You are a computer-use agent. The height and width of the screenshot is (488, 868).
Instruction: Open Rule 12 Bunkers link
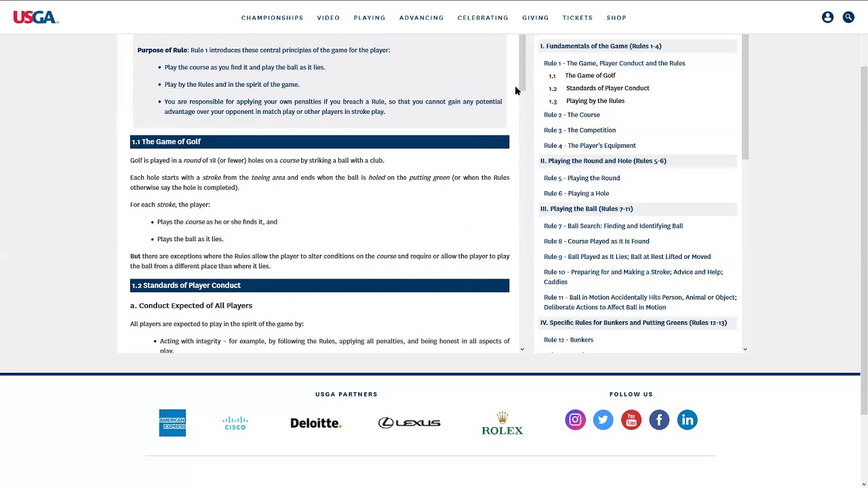pos(568,340)
